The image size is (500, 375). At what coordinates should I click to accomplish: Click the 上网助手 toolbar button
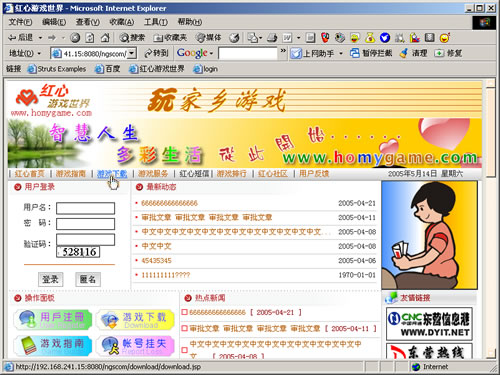pos(311,53)
